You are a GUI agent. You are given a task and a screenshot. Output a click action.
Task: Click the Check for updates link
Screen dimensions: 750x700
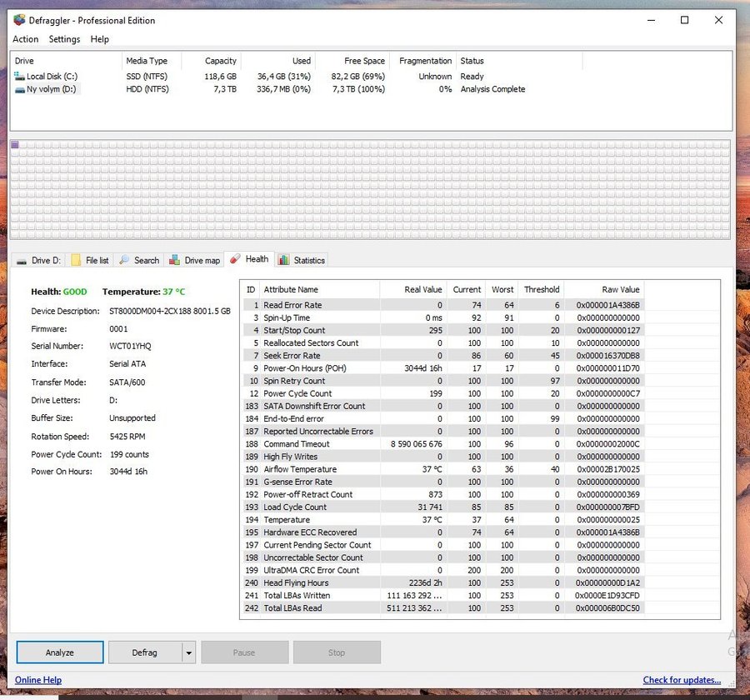[682, 680]
